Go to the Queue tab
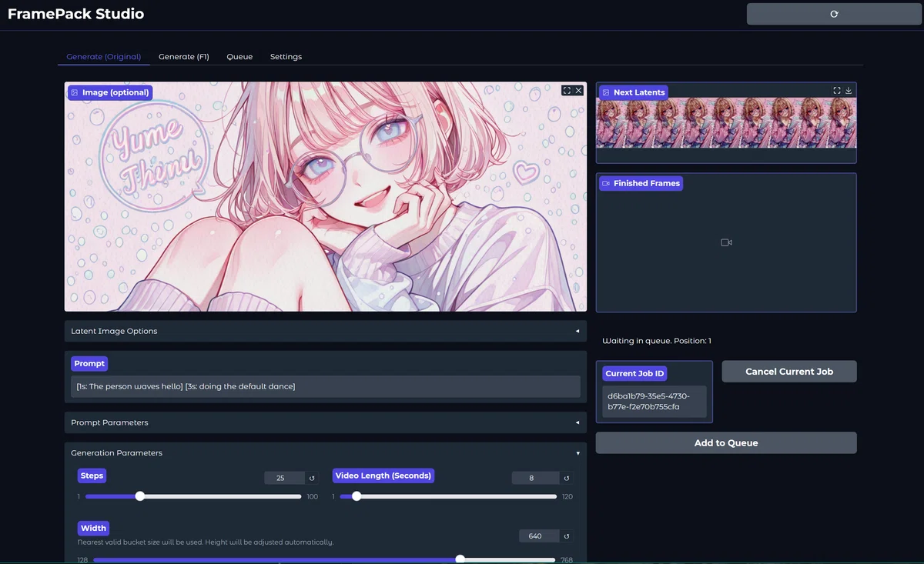The width and height of the screenshot is (924, 564). click(x=239, y=57)
